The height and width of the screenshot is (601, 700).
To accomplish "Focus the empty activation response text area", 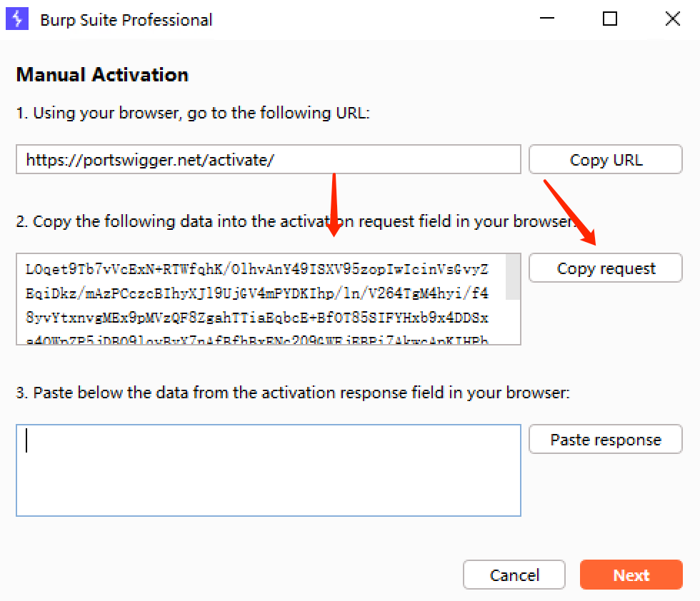I will coord(268,470).
